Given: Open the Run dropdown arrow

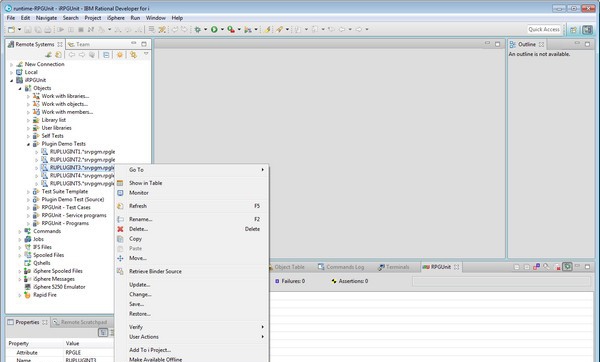Looking at the screenshot, I should pyautogui.click(x=222, y=29).
